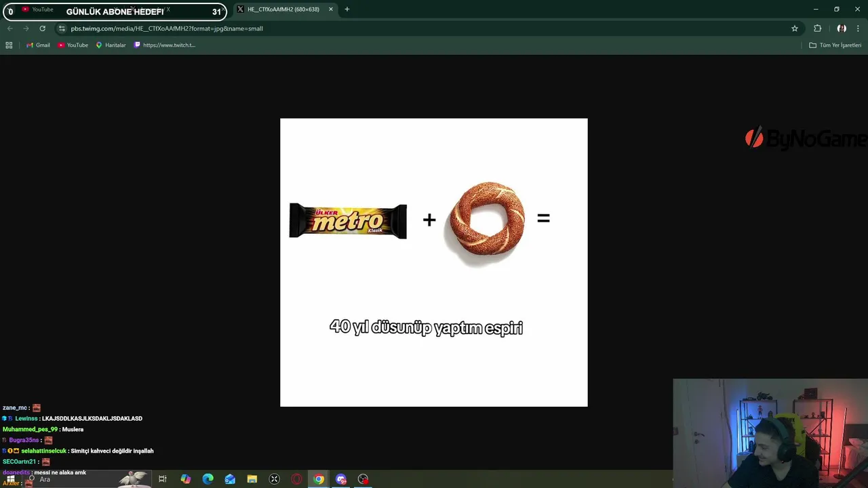Go back with the browser back arrow
868x488 pixels.
tap(9, 28)
